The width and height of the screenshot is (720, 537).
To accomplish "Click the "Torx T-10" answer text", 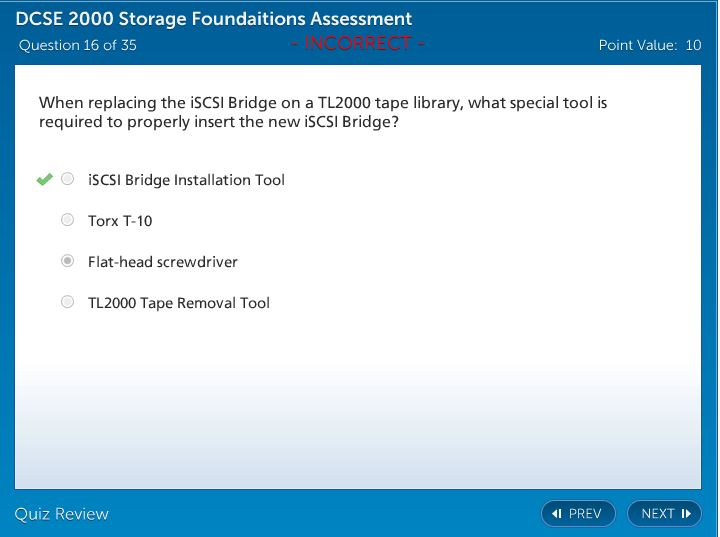I will click(x=120, y=221).
